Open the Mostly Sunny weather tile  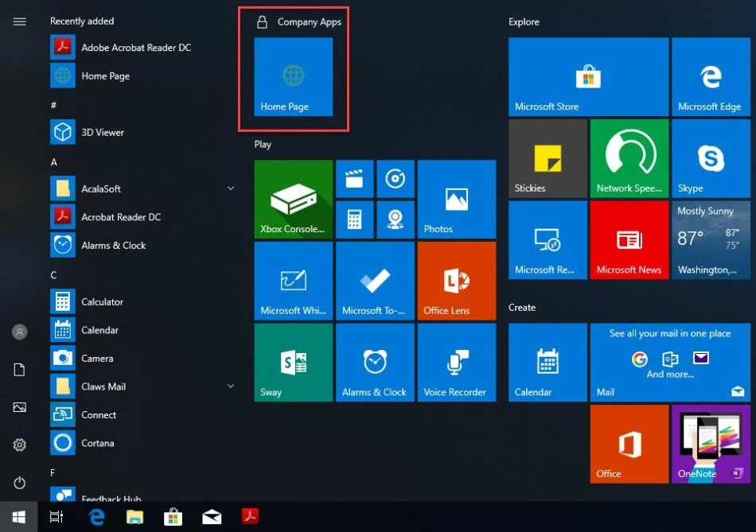(x=711, y=239)
